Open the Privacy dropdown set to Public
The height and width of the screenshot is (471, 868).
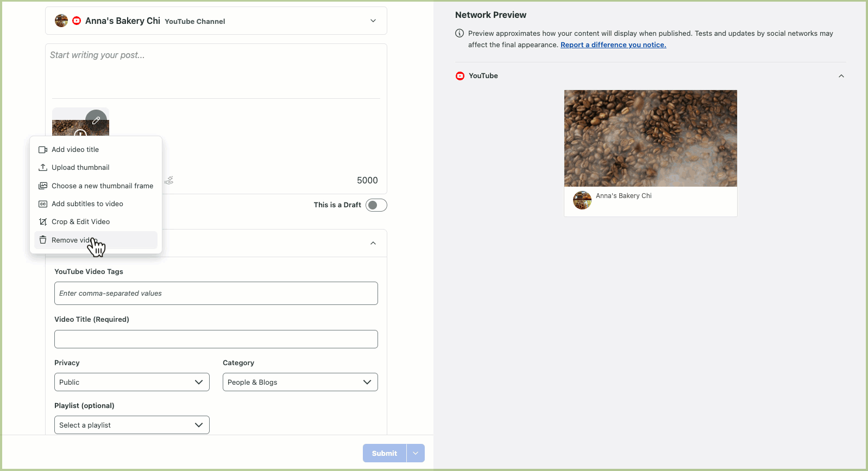(132, 382)
